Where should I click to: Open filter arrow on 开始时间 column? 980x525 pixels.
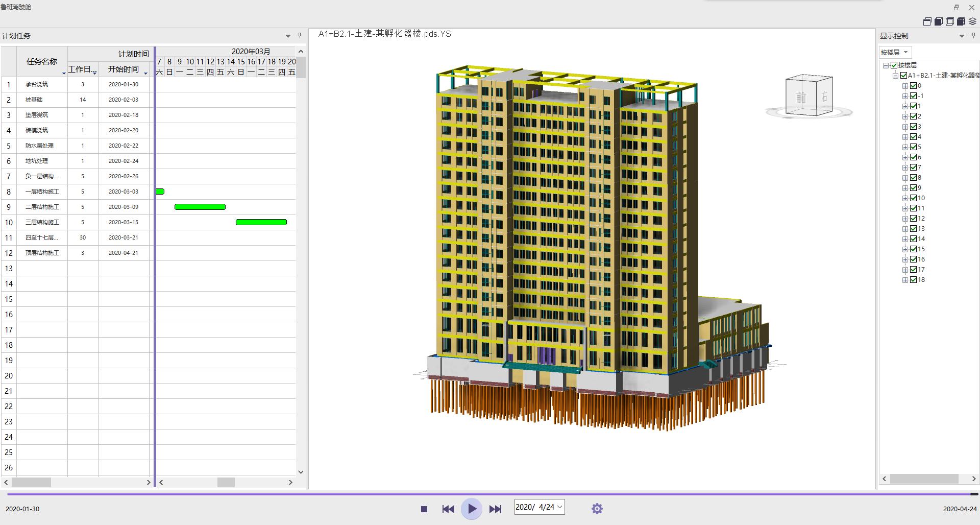145,74
